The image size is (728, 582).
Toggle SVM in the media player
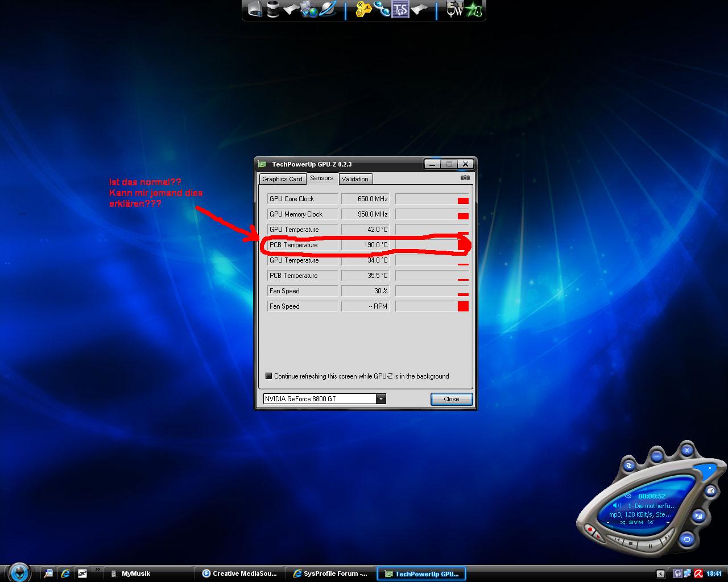(x=636, y=522)
